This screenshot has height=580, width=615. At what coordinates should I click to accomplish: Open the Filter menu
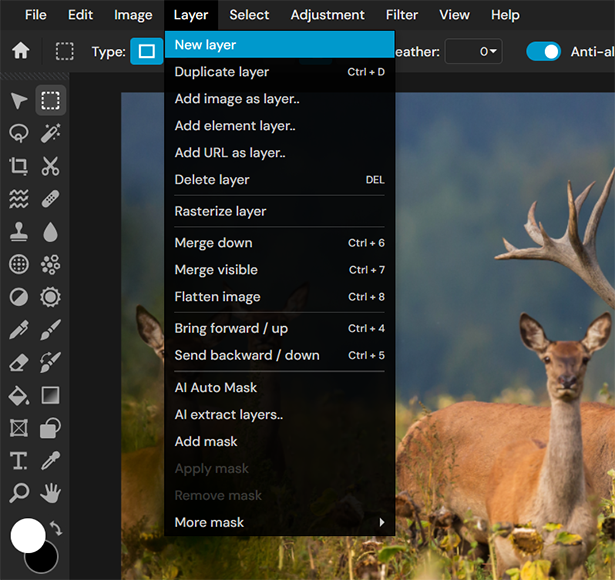[402, 15]
